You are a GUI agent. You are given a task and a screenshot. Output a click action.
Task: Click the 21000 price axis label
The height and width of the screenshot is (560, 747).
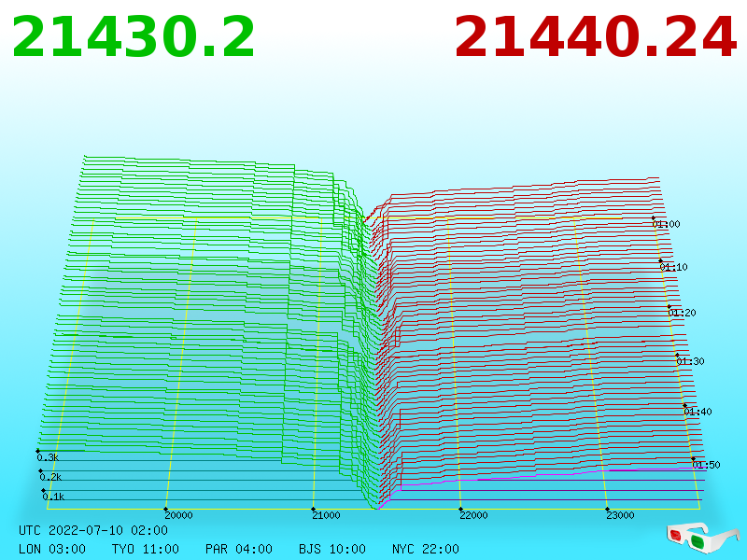coord(326,515)
